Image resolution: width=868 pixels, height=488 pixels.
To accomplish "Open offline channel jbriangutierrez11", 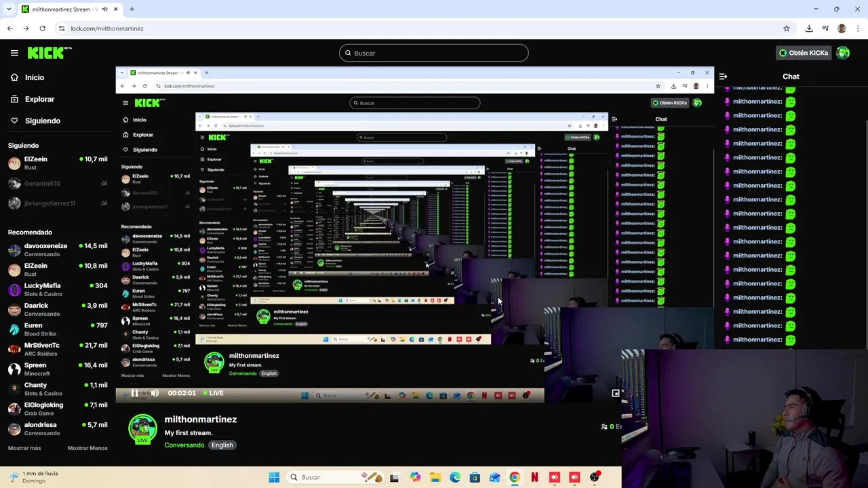I will 58,203.
